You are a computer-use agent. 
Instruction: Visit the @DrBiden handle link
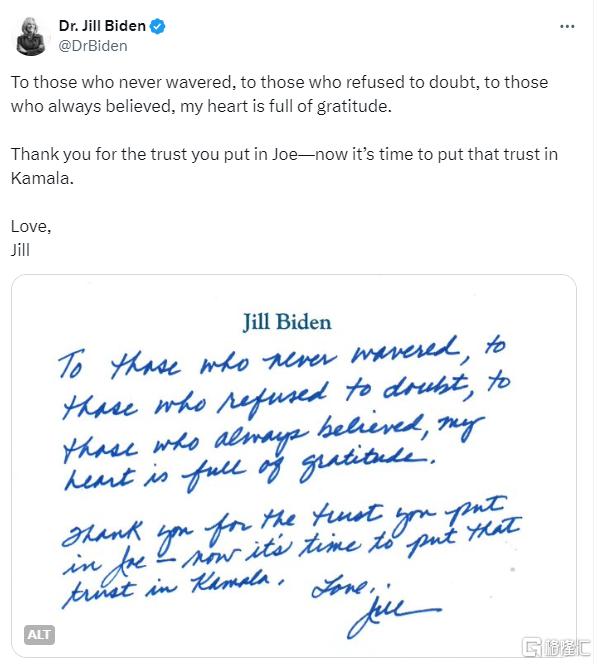pos(93,46)
